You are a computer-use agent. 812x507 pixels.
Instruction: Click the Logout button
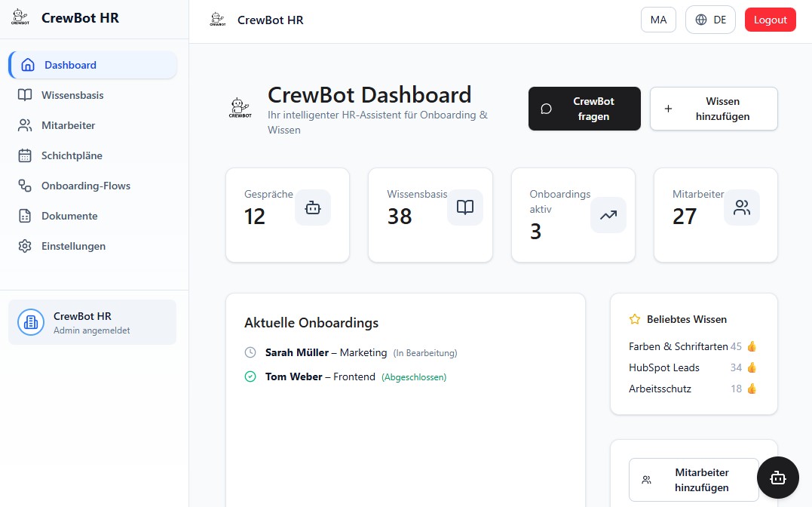[x=770, y=20]
